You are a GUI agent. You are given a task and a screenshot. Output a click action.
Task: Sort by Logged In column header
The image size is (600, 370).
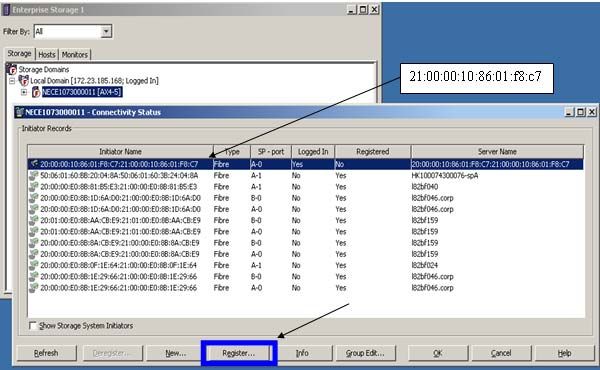tap(313, 152)
